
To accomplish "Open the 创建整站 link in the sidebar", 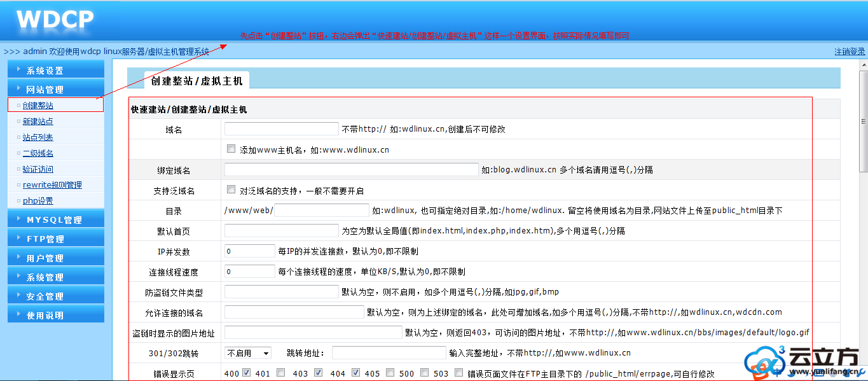I will [38, 106].
